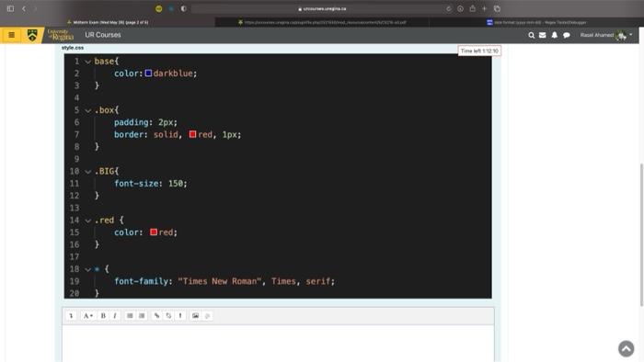Open the messages chat bubble icon
The image size is (644, 362).
[x=567, y=35]
